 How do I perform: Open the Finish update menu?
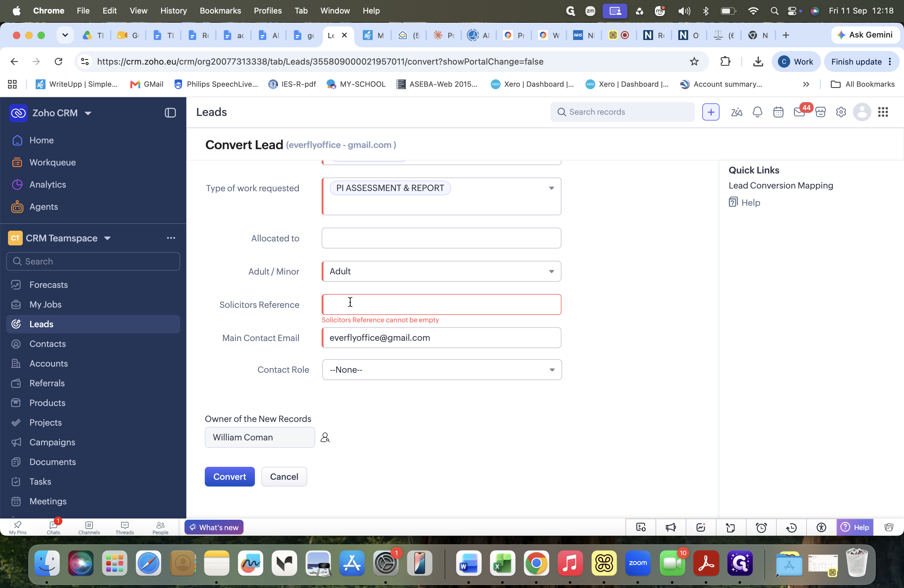click(x=861, y=62)
